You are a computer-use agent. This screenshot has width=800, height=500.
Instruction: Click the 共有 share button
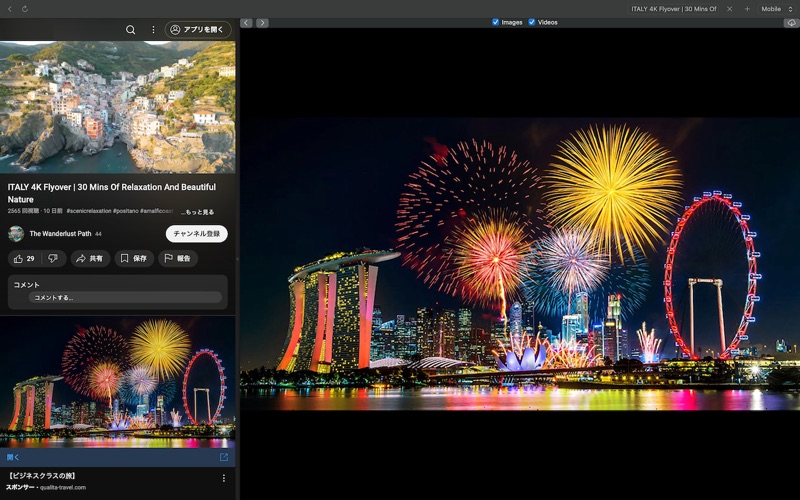90,259
